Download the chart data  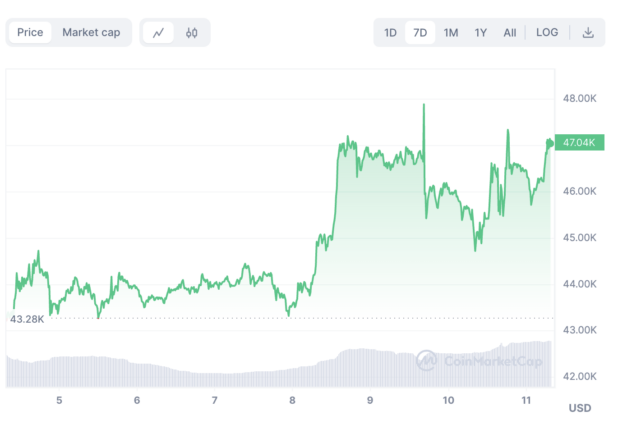click(588, 32)
